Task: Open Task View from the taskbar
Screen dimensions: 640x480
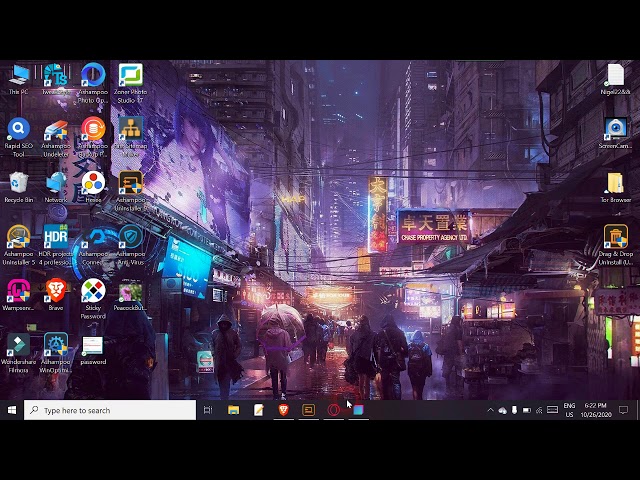Action: 208,410
